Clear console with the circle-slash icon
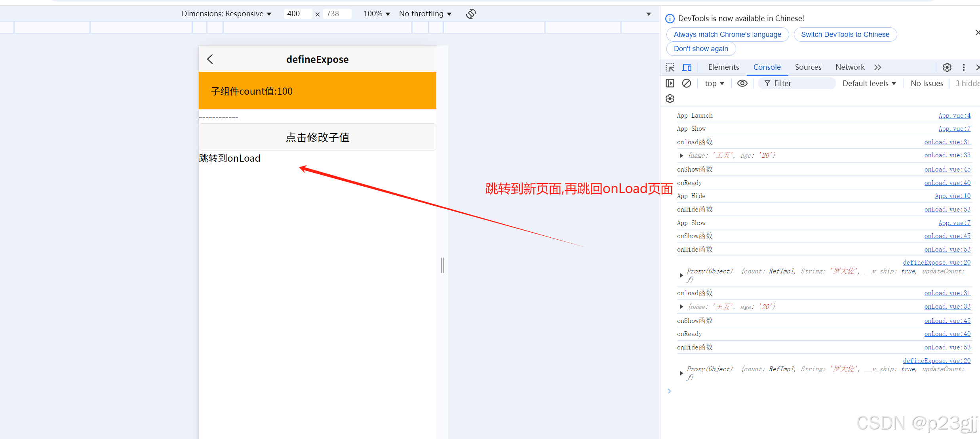 coord(687,83)
